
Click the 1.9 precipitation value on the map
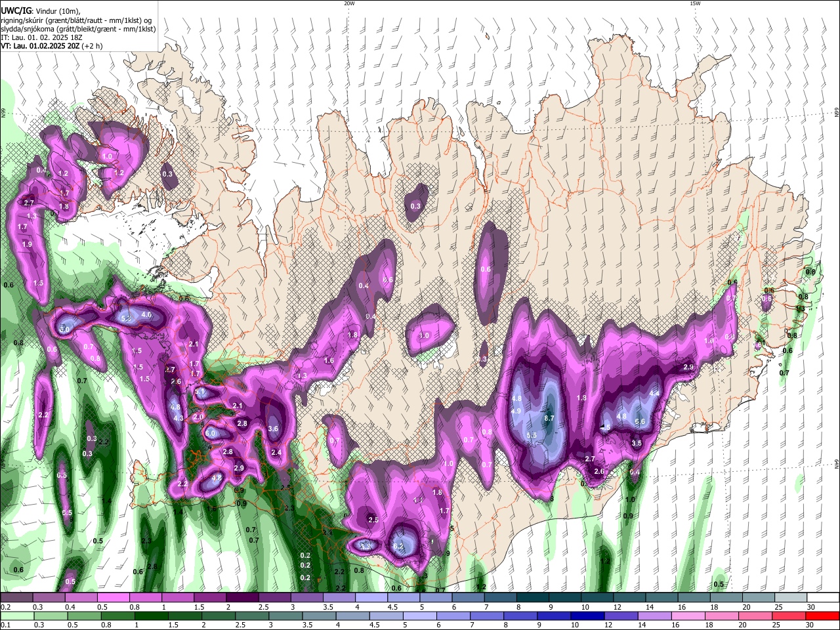[27, 244]
